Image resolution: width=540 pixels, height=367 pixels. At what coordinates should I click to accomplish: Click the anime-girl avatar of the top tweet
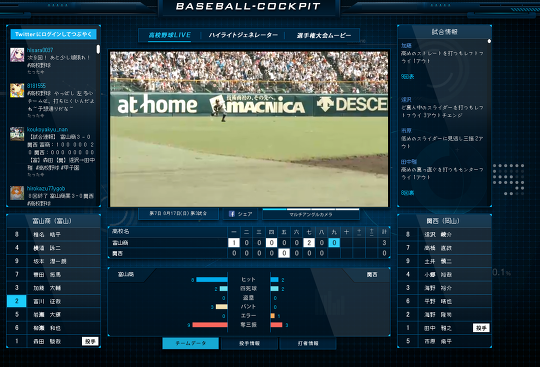(17, 55)
